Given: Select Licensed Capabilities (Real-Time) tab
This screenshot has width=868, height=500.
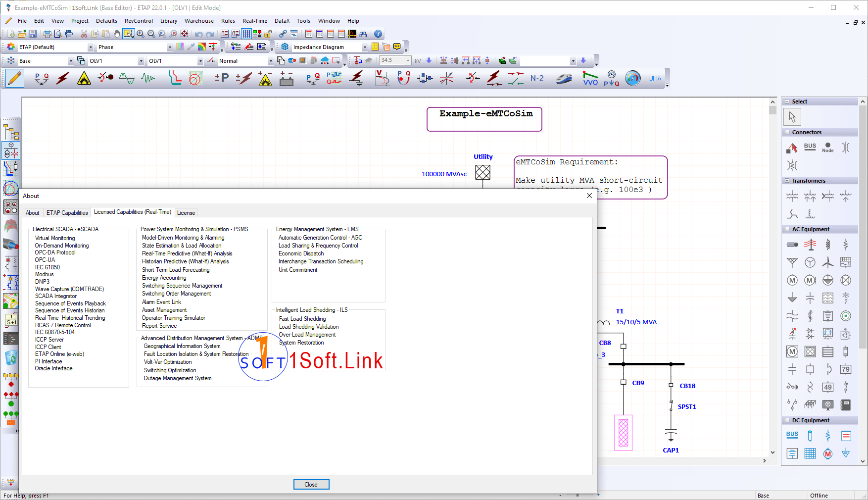Looking at the screenshot, I should (x=133, y=212).
